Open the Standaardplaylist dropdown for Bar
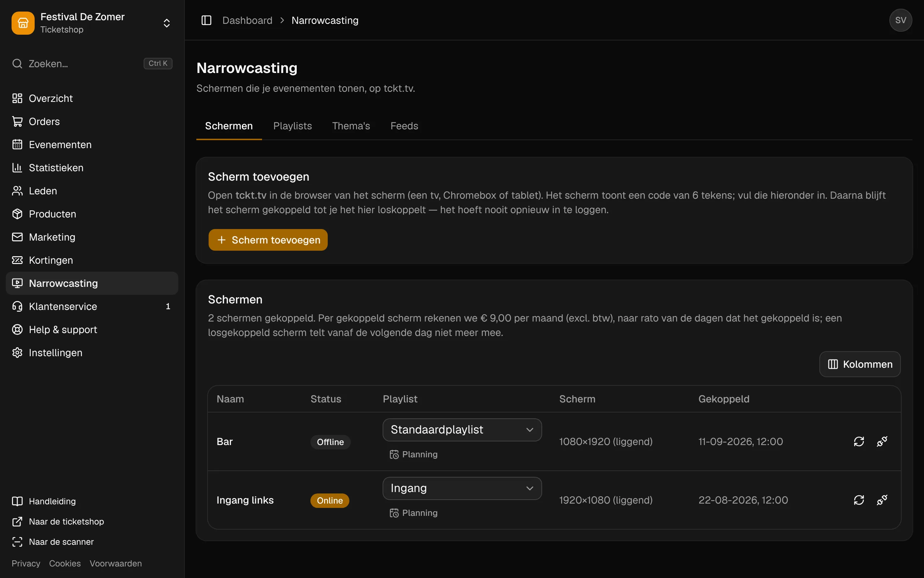The width and height of the screenshot is (924, 578). pos(462,430)
